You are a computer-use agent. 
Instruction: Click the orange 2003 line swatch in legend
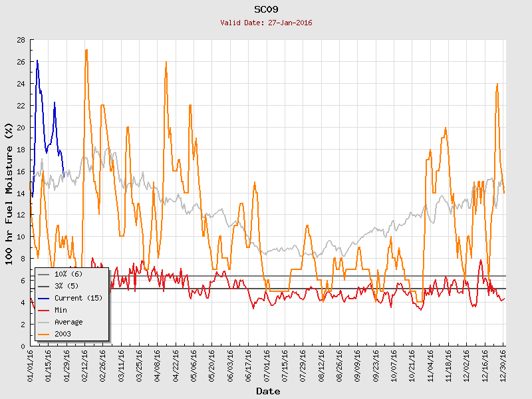click(44, 334)
